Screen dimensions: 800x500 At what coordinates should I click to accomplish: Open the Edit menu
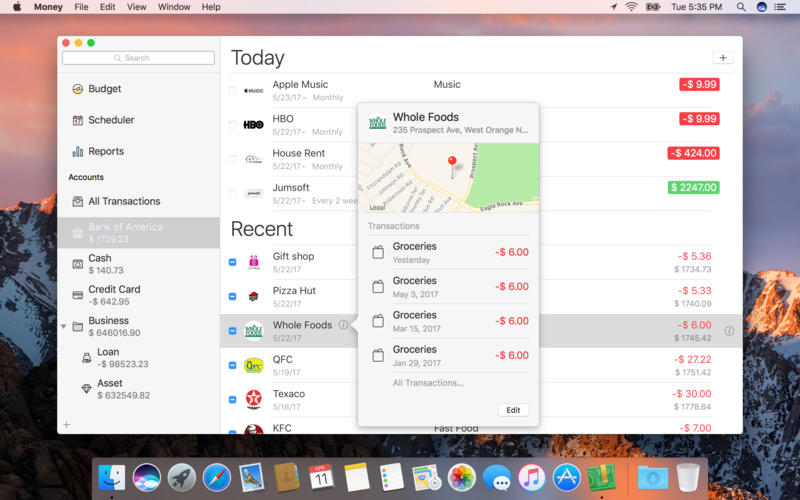(107, 7)
